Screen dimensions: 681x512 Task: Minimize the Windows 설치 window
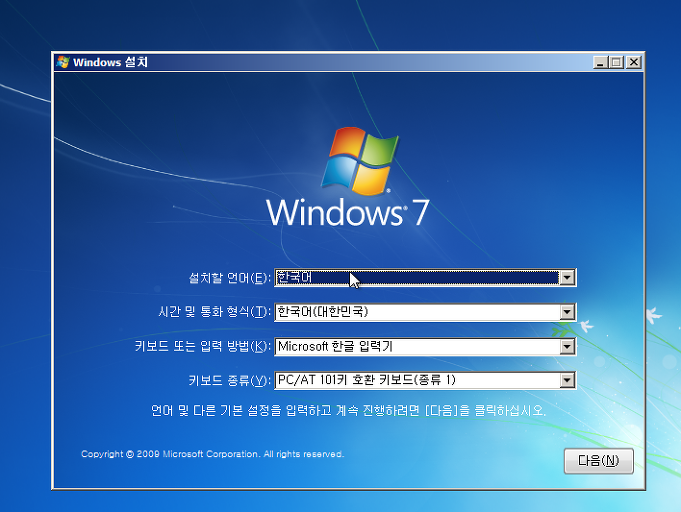tap(600, 63)
